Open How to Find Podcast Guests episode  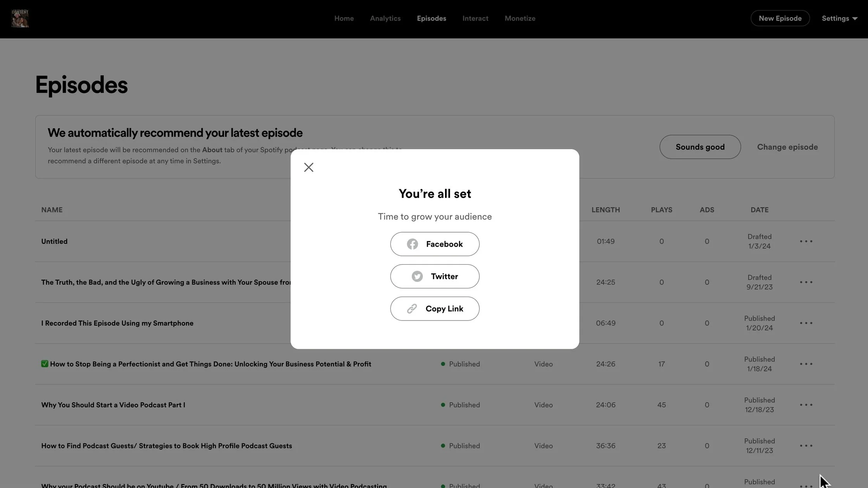[x=167, y=446]
